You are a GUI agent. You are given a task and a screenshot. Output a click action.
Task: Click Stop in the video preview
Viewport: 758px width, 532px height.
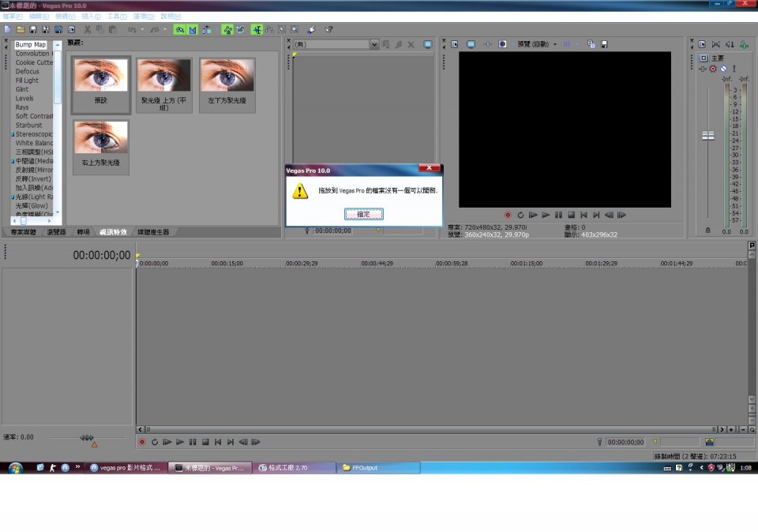[571, 215]
